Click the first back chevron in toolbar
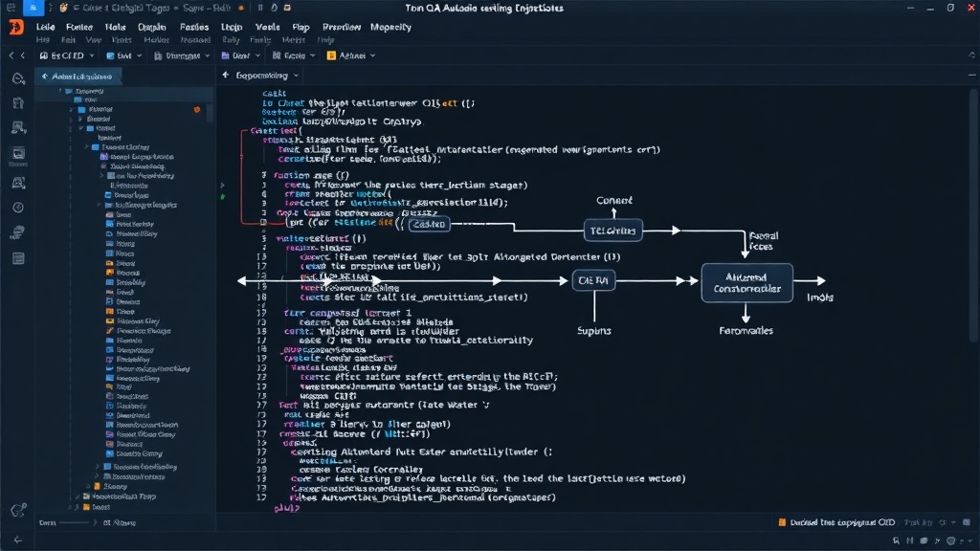 pyautogui.click(x=11, y=55)
